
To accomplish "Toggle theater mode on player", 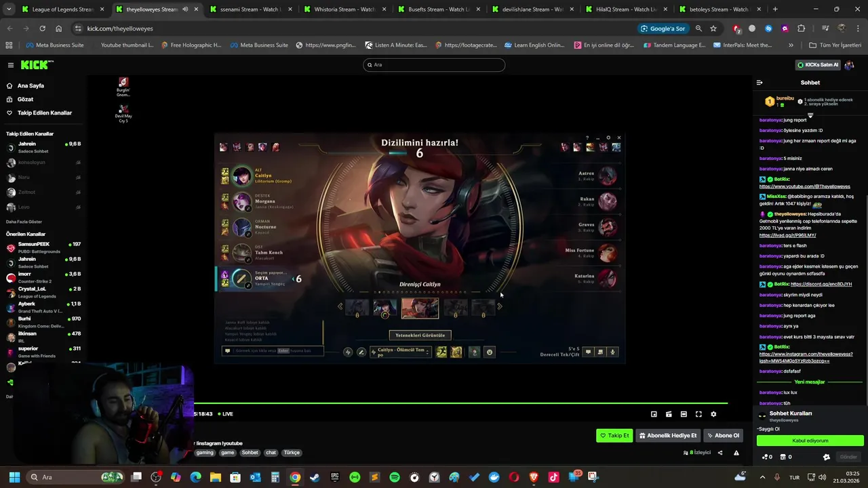I will [684, 414].
